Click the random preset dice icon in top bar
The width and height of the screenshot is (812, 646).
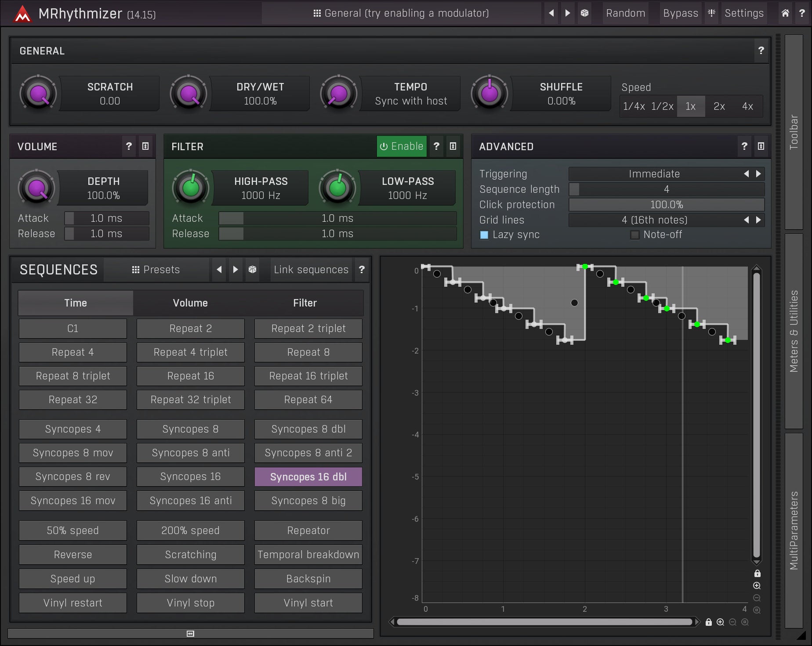[x=584, y=13]
